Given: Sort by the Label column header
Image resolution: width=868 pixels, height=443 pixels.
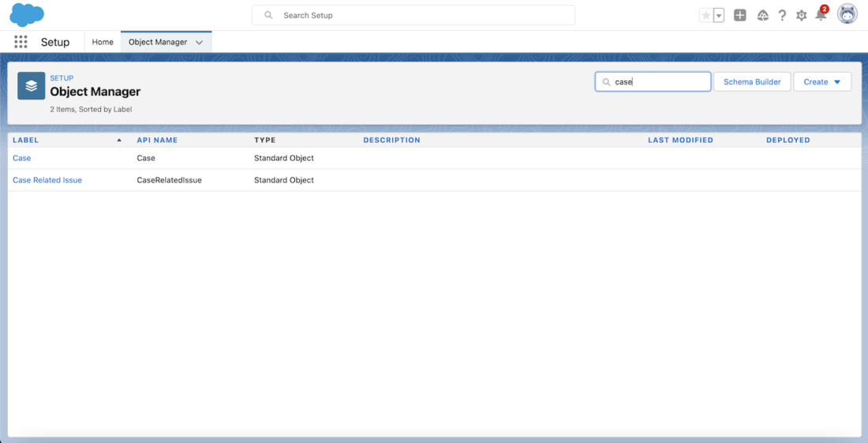Looking at the screenshot, I should coord(25,140).
